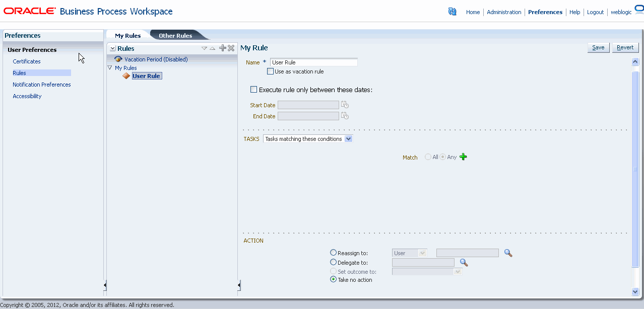Click the User Preferences heading
Image resolution: width=644 pixels, height=309 pixels.
click(32, 50)
